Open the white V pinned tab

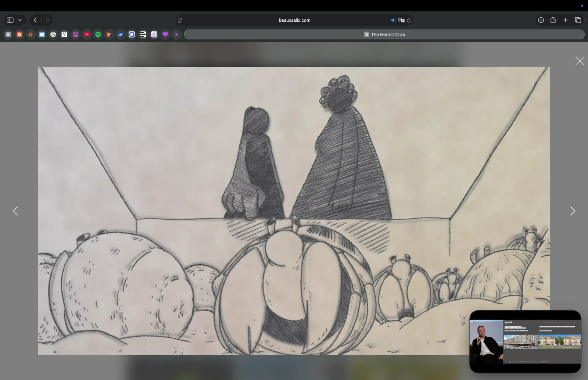point(64,35)
